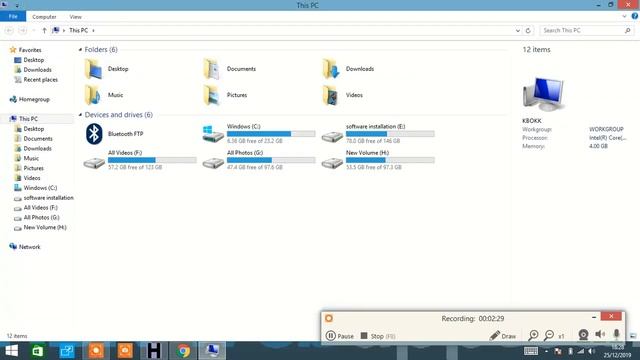This screenshot has height=360, width=640.
Task: Select the All Photos (G:) drive icon
Action: pos(213,163)
